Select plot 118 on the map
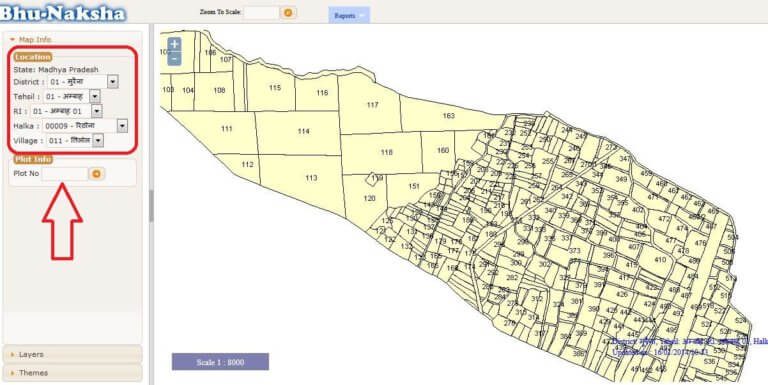The image size is (768, 385). 387,152
